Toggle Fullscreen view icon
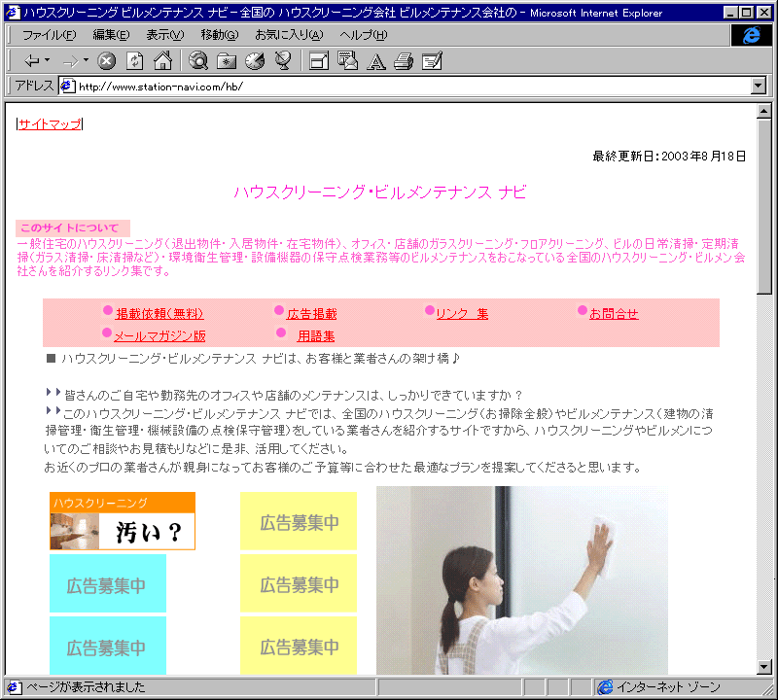 tap(319, 61)
